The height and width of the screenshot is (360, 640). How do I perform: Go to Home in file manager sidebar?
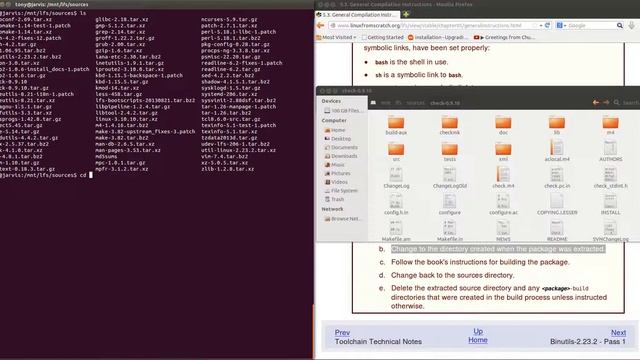tap(335, 130)
